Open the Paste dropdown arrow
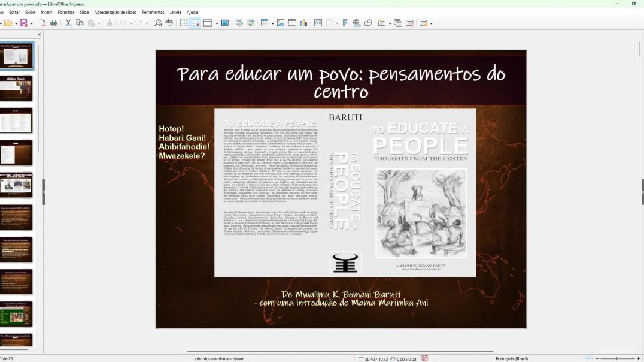The width and height of the screenshot is (644, 362). [99, 23]
